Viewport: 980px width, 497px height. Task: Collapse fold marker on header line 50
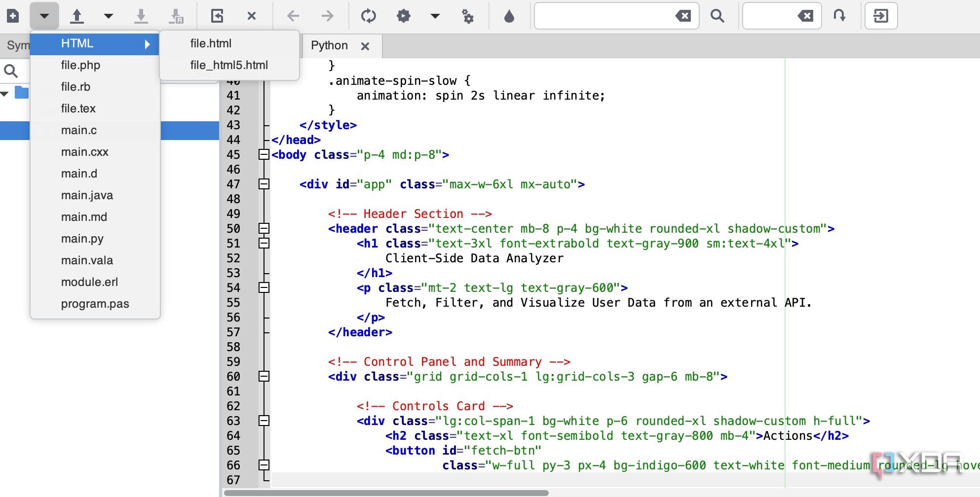[x=264, y=228]
